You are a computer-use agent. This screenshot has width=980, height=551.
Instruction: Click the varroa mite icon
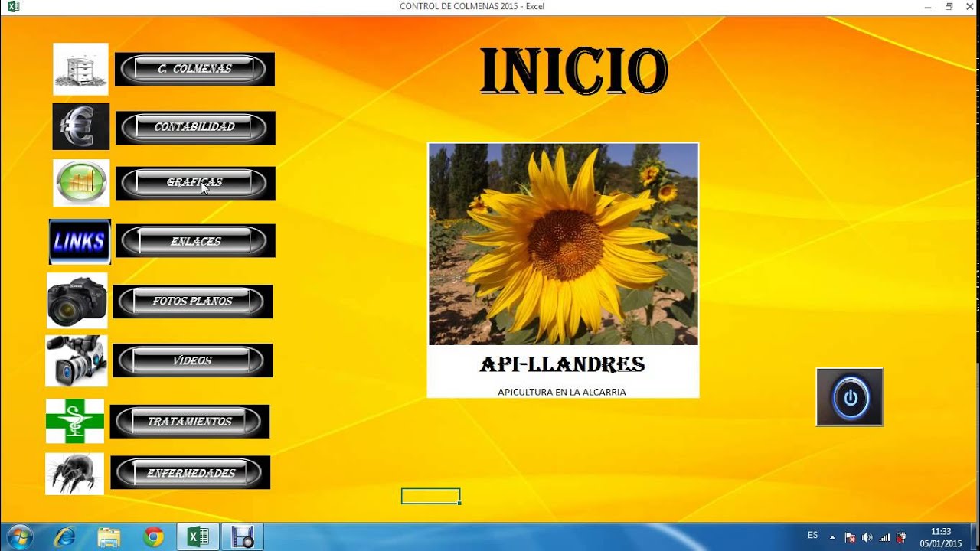pos(74,473)
